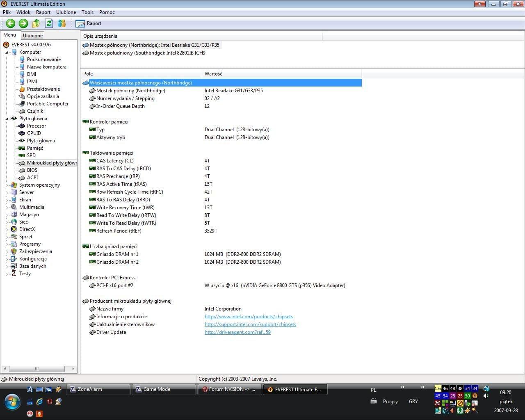Click the green Forward arrow toolbar icon
The height and width of the screenshot is (420, 525).
[x=23, y=23]
